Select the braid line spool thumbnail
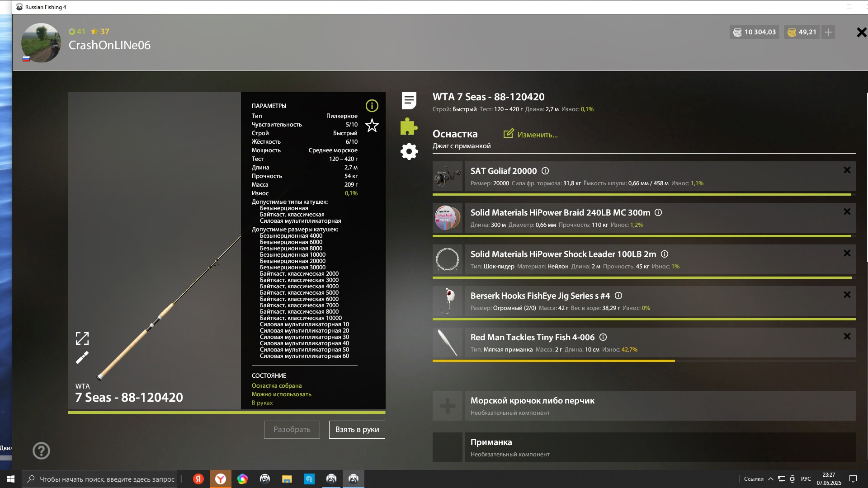Viewport: 868px width, 488px height. point(448,218)
